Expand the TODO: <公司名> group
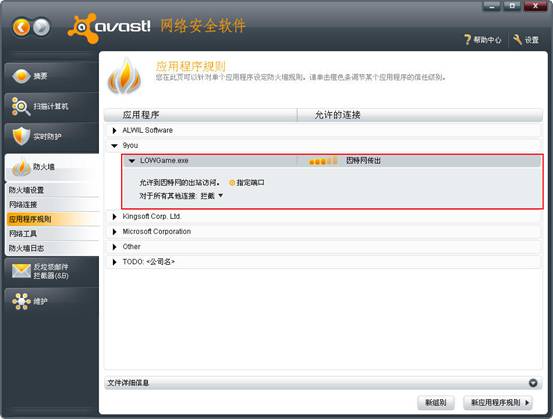The image size is (553, 419). 114,262
